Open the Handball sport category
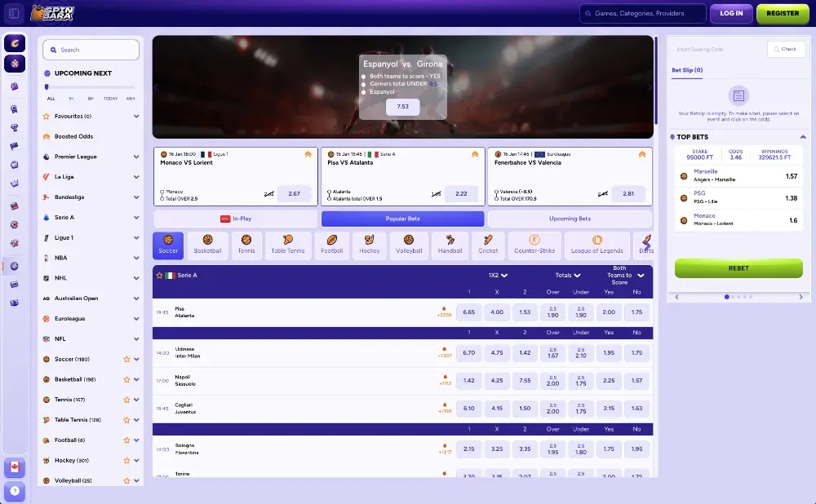The image size is (816, 504). click(x=450, y=245)
